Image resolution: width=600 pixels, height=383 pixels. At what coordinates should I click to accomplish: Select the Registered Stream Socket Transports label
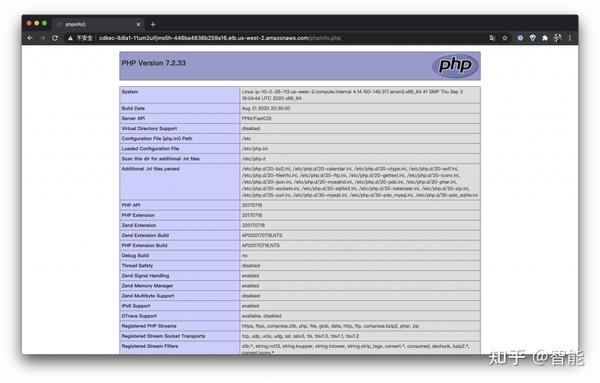pyautogui.click(x=163, y=336)
